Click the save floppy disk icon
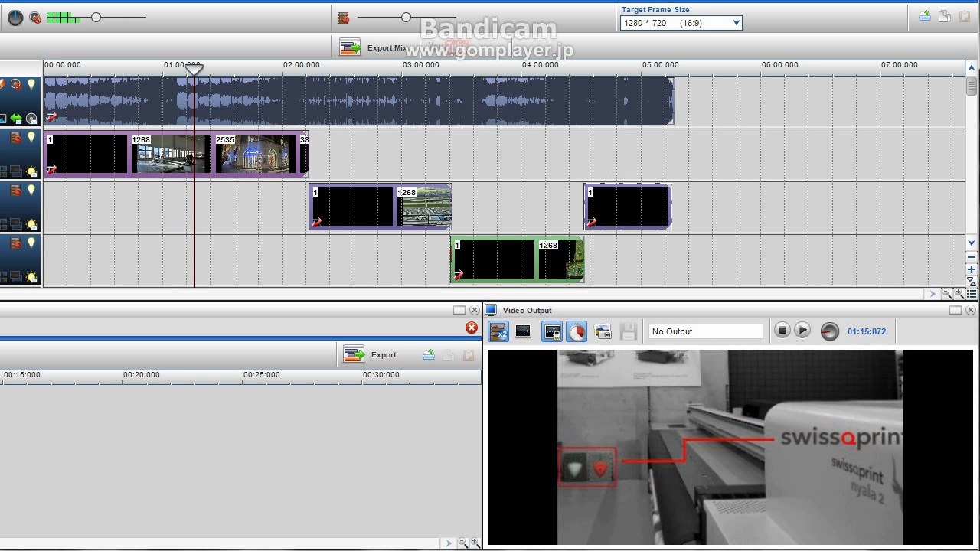This screenshot has width=980, height=551. (629, 331)
